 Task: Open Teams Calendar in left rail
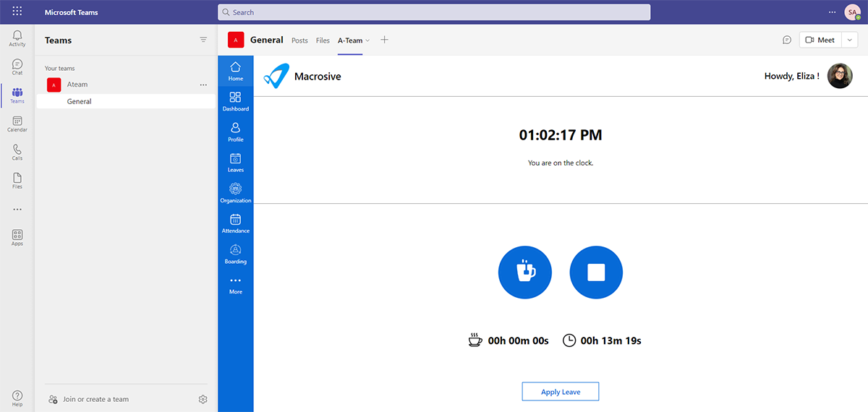17,124
